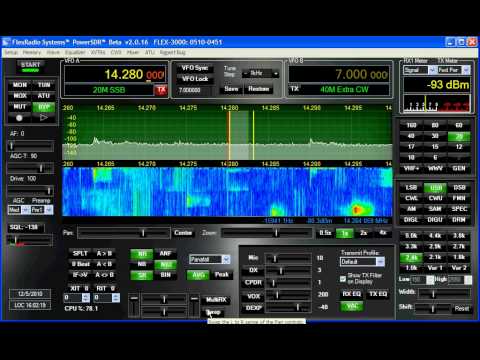Viewport: 480px width, 360px height.
Task: Toggle the AVG display averaging button
Action: coord(198,275)
